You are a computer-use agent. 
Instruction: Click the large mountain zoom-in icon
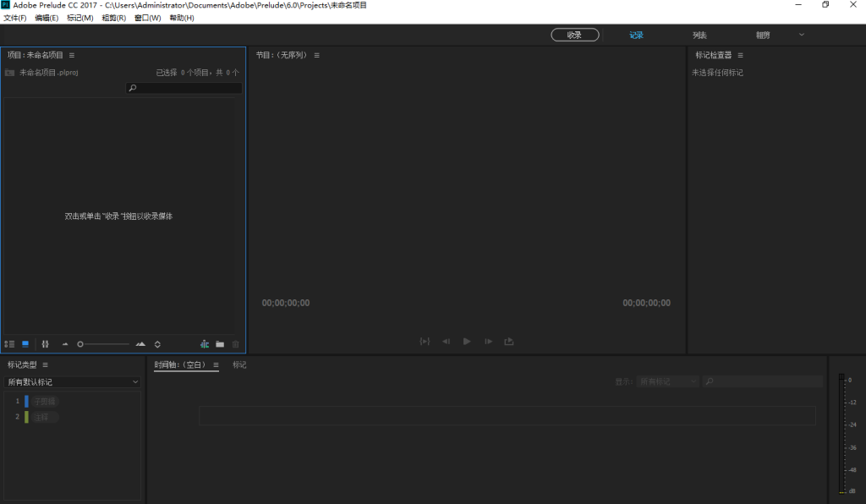(x=140, y=344)
